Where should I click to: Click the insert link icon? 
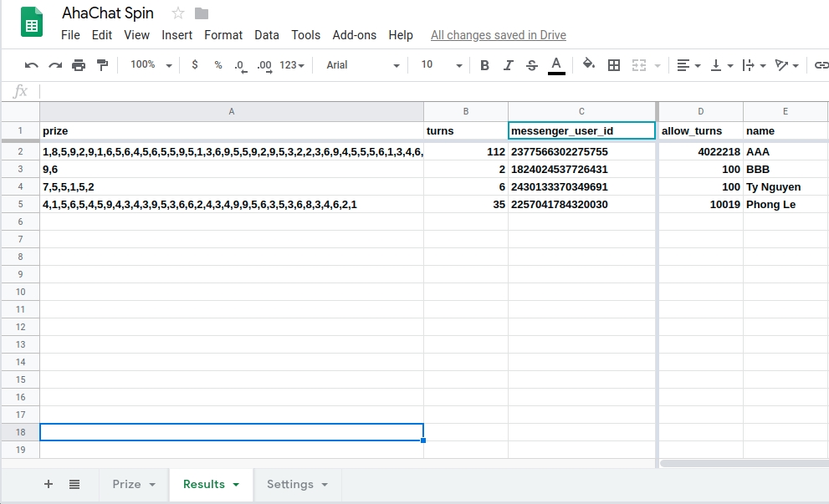[821, 65]
